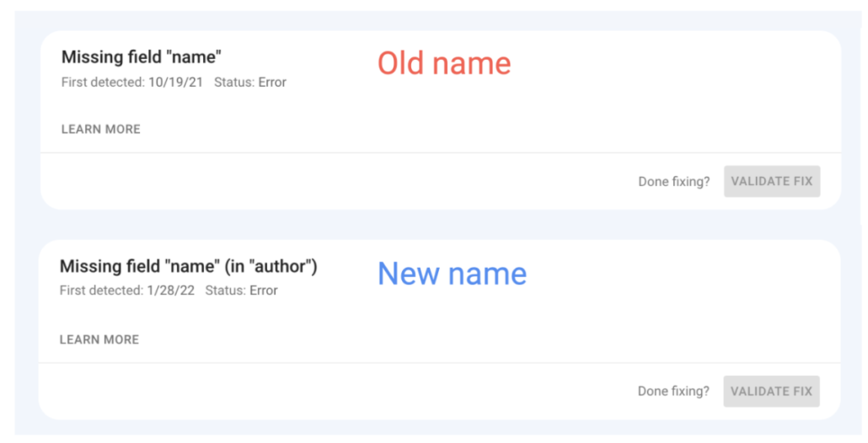Click "Done fixing?" in the top card
Screen dimensions: 868x443
[x=673, y=182]
